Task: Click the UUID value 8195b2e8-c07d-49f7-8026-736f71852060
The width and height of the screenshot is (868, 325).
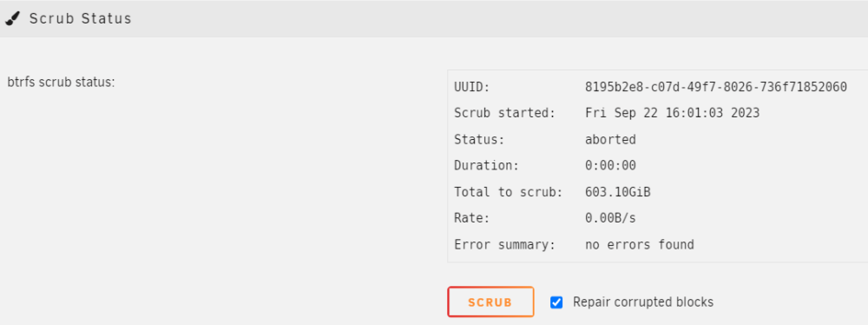Action: [716, 87]
